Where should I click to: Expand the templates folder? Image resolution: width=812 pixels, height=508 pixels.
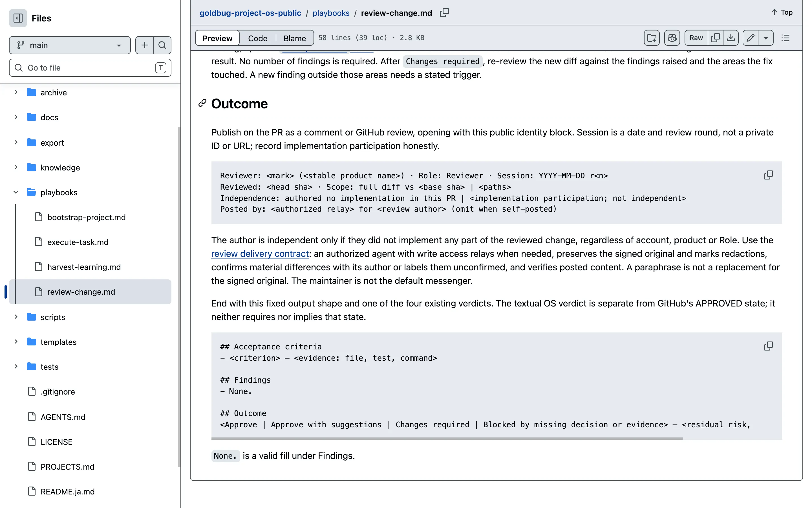tap(16, 342)
